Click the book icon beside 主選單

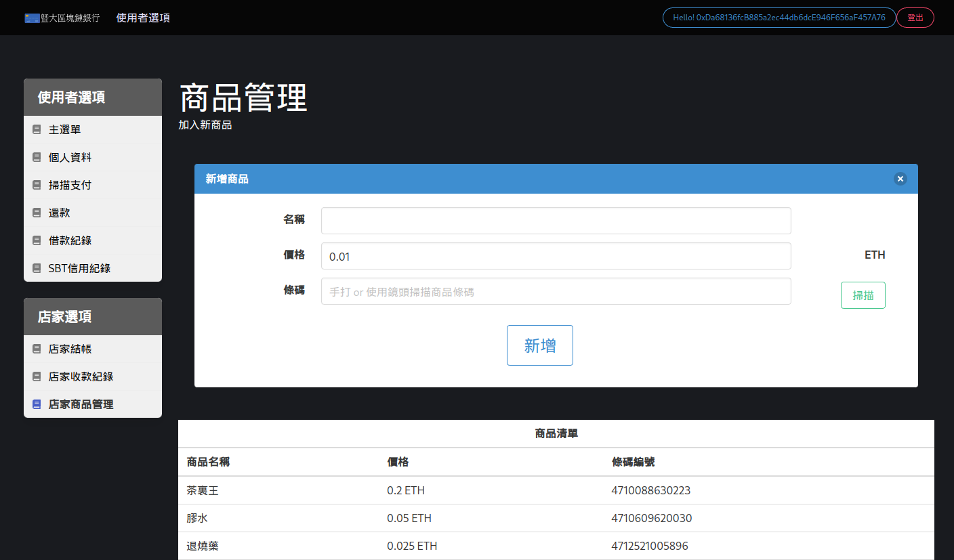(x=37, y=129)
